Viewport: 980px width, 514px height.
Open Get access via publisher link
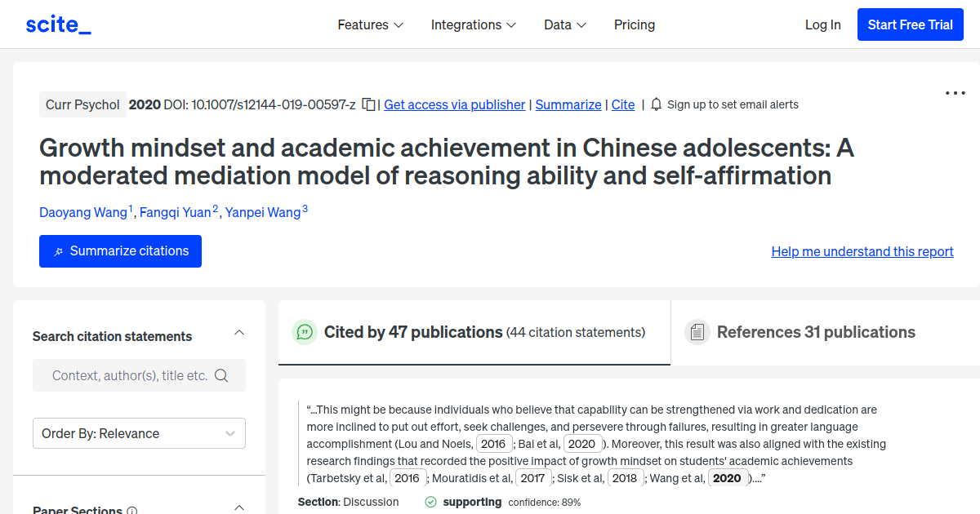tap(454, 104)
